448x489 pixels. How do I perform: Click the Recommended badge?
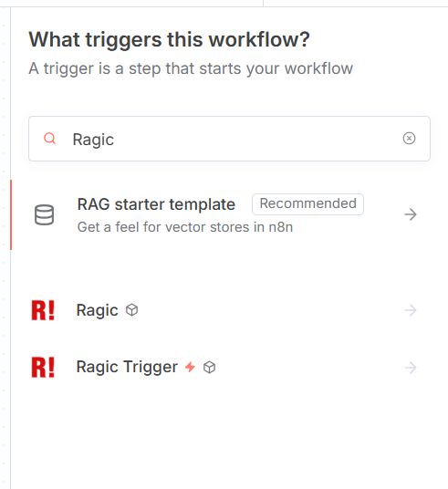pos(307,204)
